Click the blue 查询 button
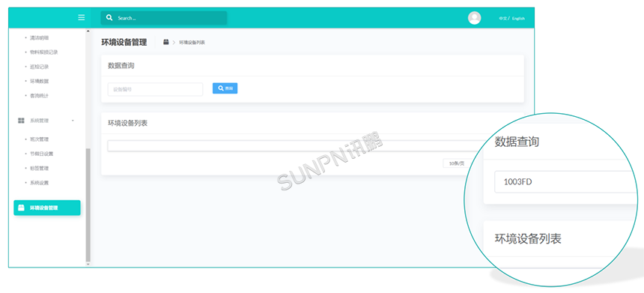The height and width of the screenshot is (293, 644). coord(225,88)
